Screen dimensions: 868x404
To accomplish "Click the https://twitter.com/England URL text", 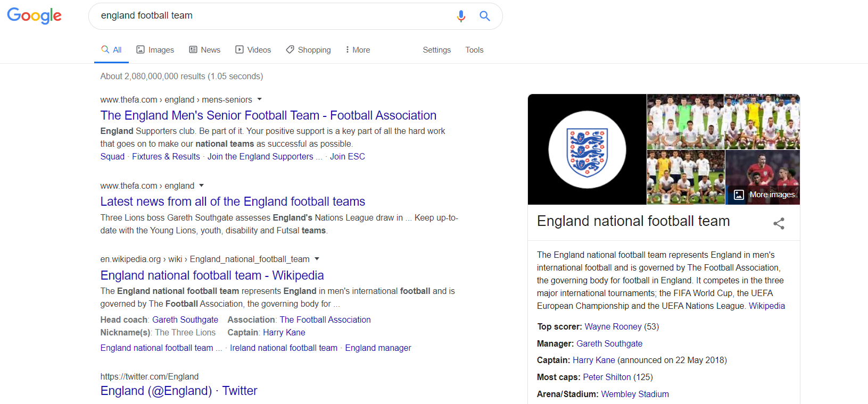I will [x=150, y=376].
